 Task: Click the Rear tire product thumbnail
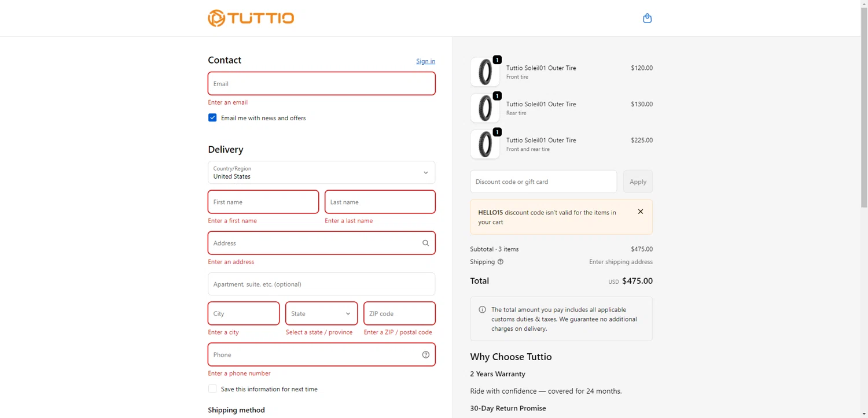pyautogui.click(x=485, y=108)
